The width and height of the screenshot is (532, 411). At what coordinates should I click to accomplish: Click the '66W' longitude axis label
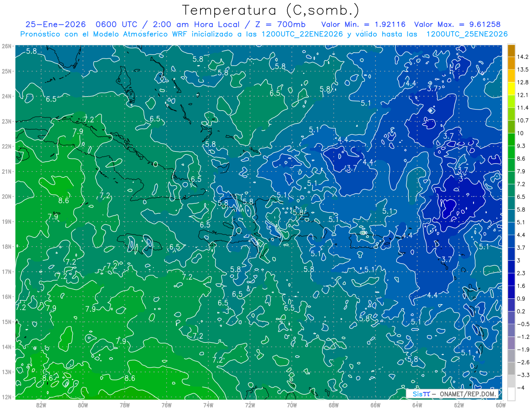375,405
